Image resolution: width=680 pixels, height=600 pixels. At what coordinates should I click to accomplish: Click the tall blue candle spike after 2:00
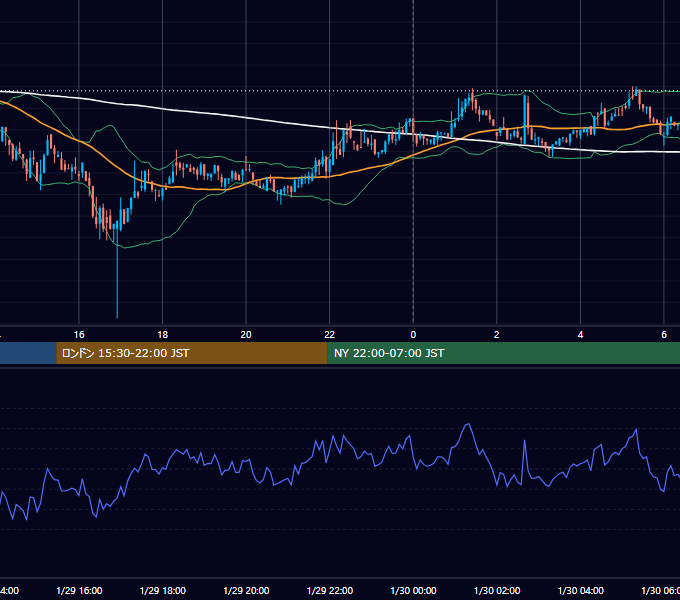click(x=525, y=119)
